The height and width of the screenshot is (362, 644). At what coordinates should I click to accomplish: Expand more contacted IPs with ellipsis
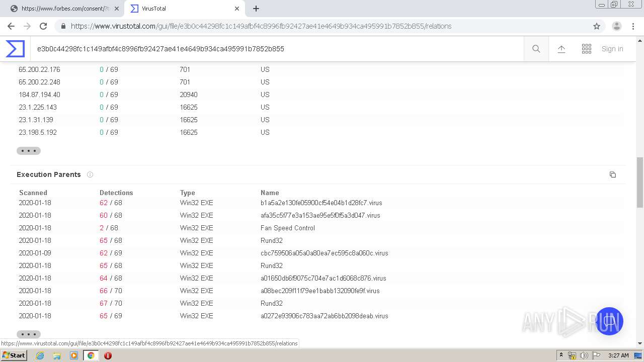29,151
